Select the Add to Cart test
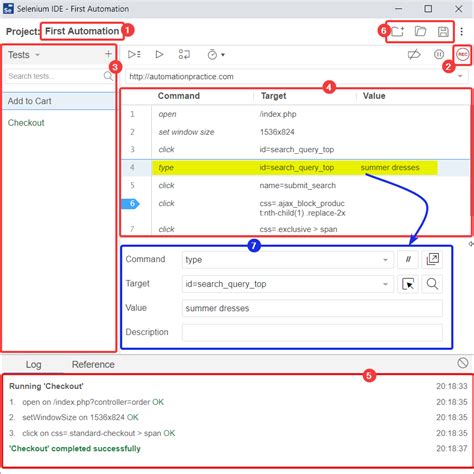The width and height of the screenshot is (474, 474). [x=59, y=101]
